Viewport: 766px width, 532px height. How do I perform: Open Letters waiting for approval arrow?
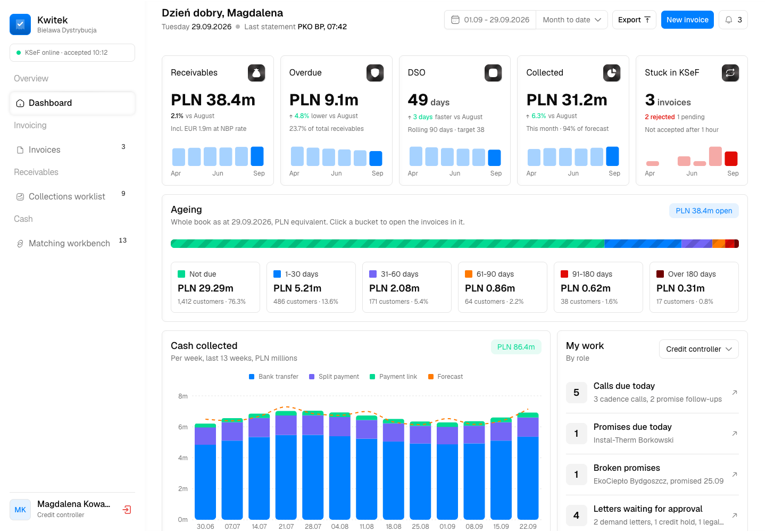(735, 516)
